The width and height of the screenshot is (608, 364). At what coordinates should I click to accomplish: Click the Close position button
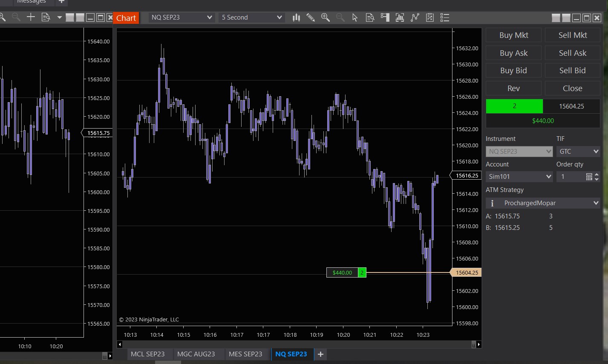pyautogui.click(x=573, y=89)
